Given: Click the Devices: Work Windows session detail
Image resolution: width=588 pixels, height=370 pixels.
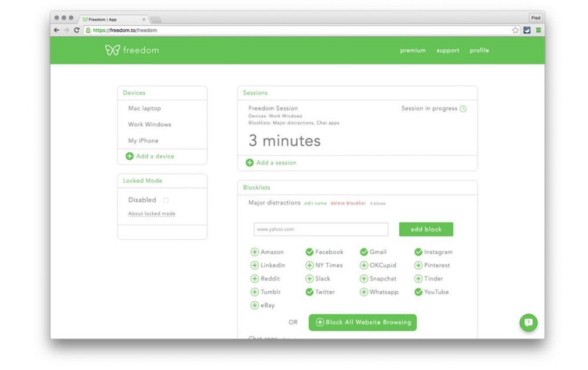Looking at the screenshot, I should 275,116.
